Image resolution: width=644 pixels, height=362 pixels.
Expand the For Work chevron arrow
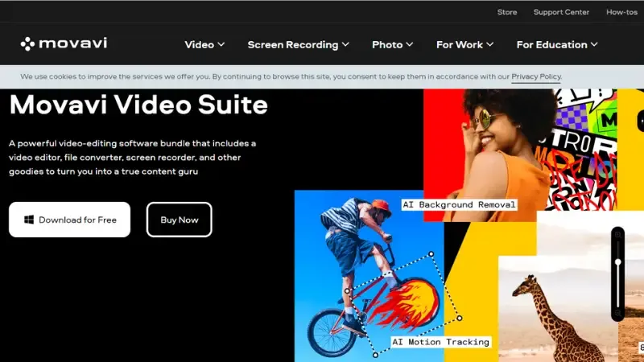[489, 44]
